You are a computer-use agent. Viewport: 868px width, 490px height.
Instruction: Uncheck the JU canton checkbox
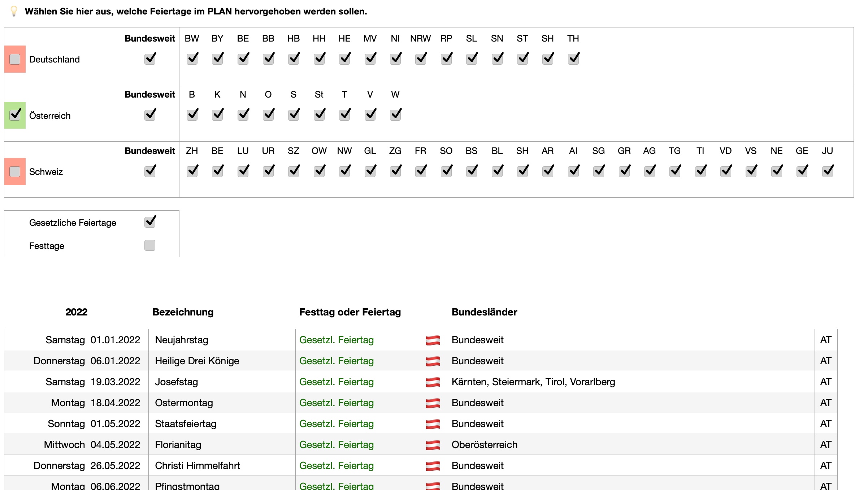[827, 171]
